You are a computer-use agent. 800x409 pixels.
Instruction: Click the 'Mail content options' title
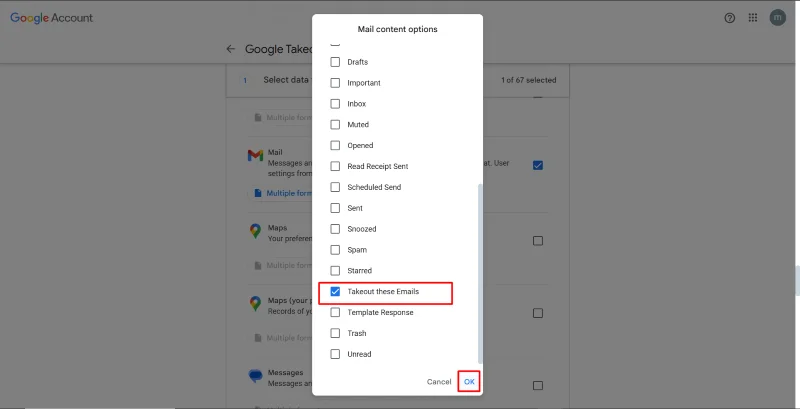[x=397, y=29]
